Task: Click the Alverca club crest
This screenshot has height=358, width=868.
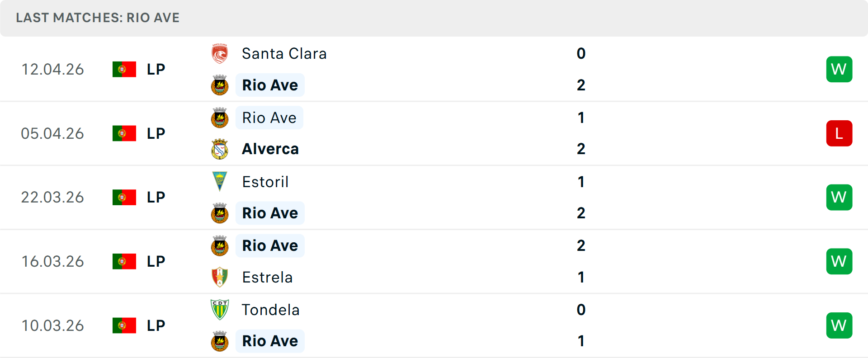Action: (220, 149)
